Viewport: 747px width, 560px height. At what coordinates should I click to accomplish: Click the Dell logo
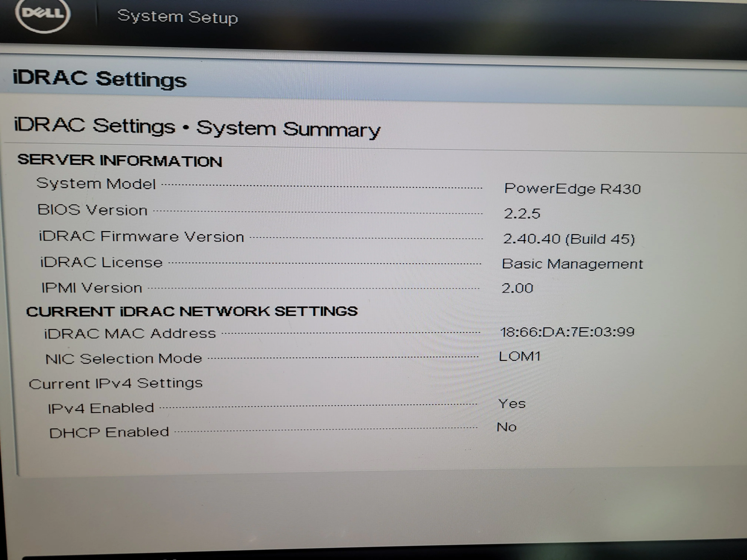(43, 14)
